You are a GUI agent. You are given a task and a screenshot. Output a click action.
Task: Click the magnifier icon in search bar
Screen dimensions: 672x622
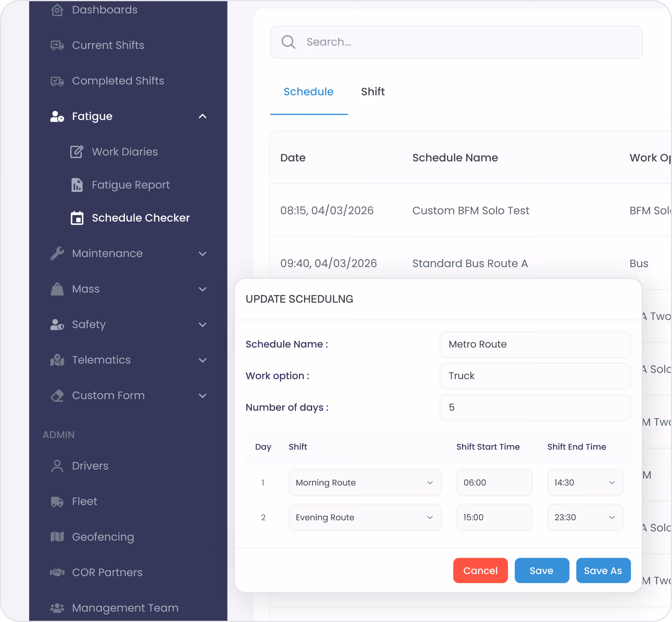(288, 42)
